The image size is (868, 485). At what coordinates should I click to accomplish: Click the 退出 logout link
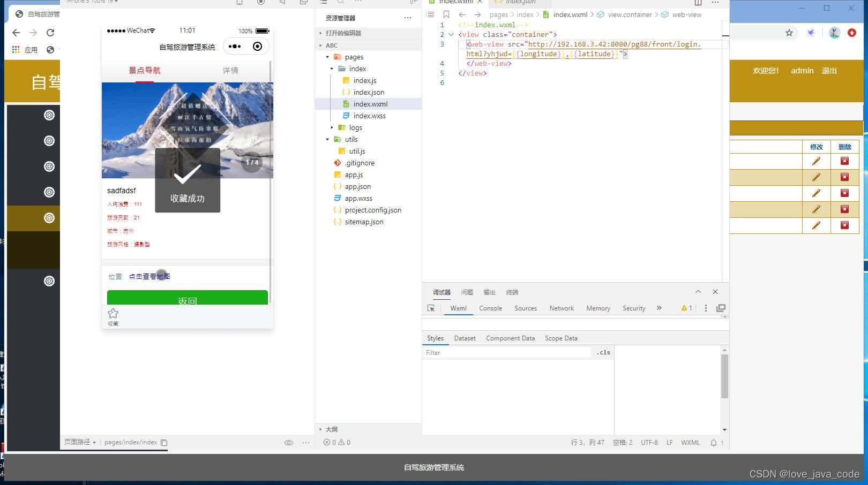coord(829,71)
